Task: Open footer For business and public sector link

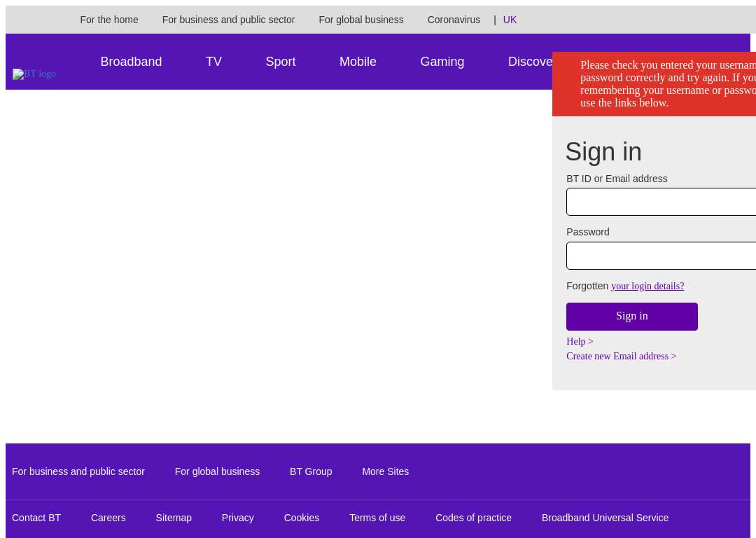Action: point(78,471)
